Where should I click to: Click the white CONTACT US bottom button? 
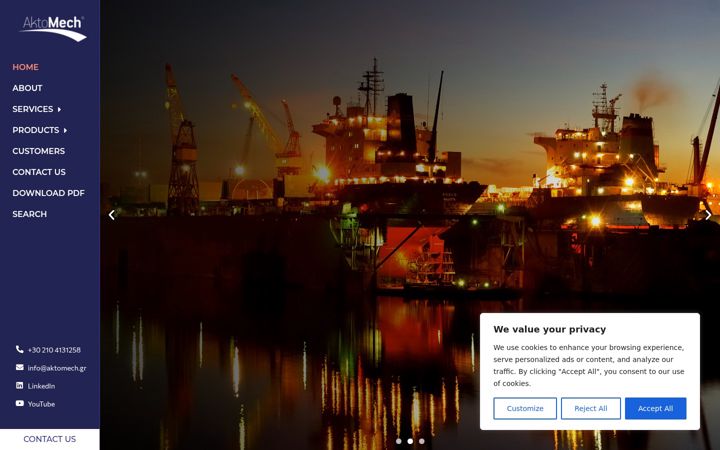[50, 439]
